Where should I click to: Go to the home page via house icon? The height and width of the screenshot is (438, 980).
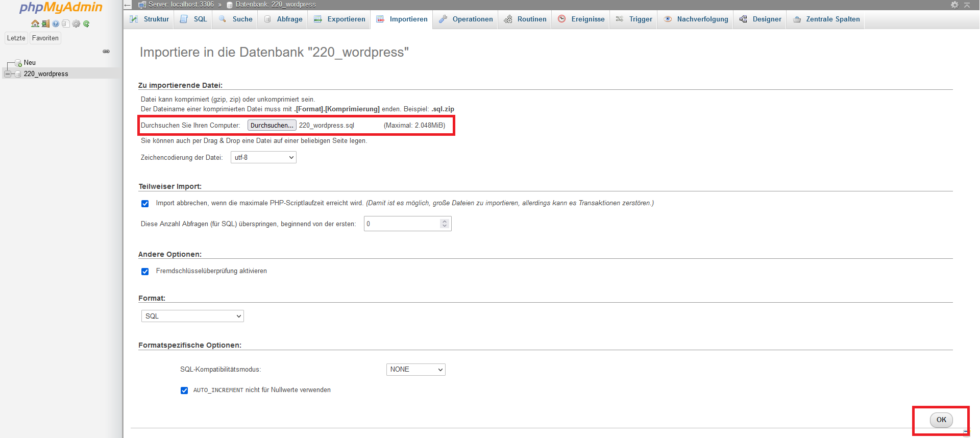coord(35,23)
